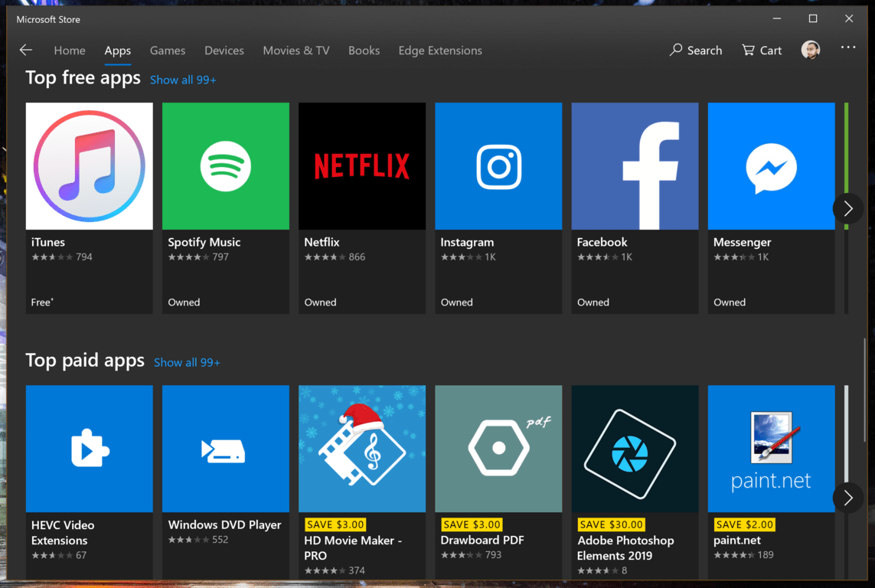Open the HEVC Video Extensions icon
The width and height of the screenshot is (875, 588).
[x=90, y=449]
